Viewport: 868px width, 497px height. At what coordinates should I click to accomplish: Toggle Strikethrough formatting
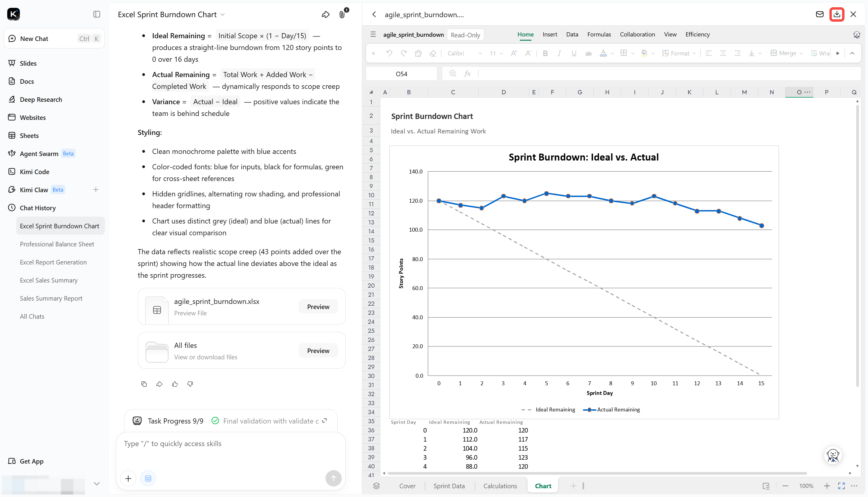click(x=588, y=53)
